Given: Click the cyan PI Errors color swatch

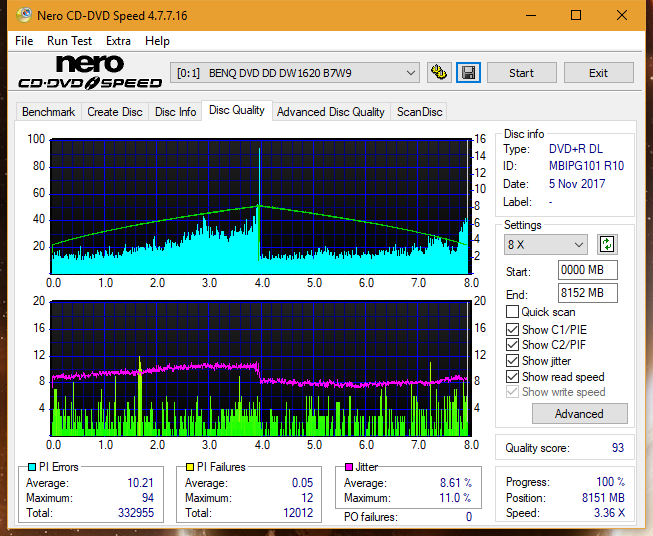Looking at the screenshot, I should [x=32, y=467].
